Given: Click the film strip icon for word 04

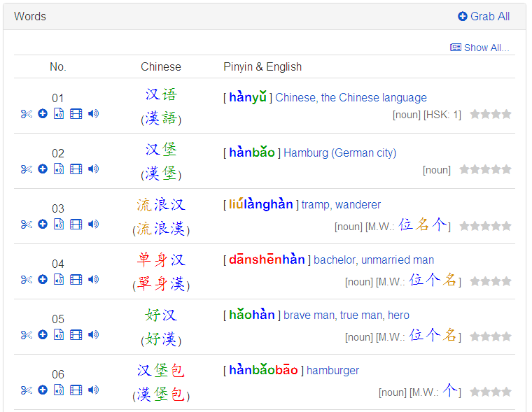Looking at the screenshot, I should pos(76,280).
